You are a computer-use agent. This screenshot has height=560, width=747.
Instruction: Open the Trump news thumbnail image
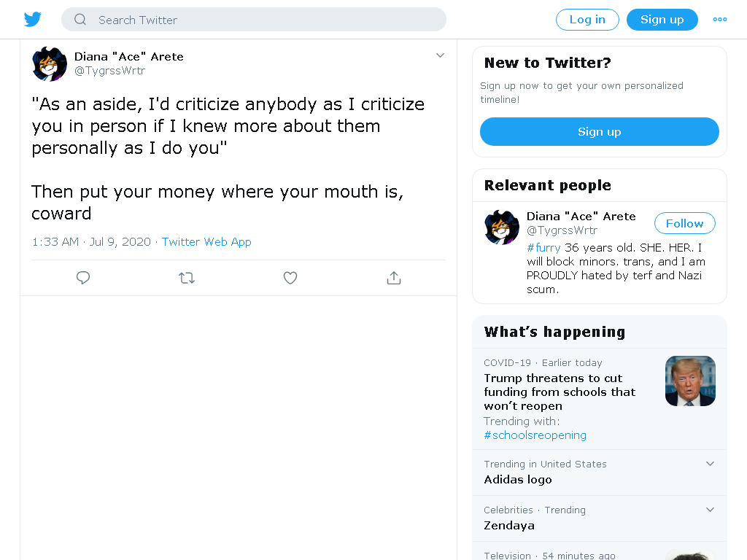(x=690, y=381)
